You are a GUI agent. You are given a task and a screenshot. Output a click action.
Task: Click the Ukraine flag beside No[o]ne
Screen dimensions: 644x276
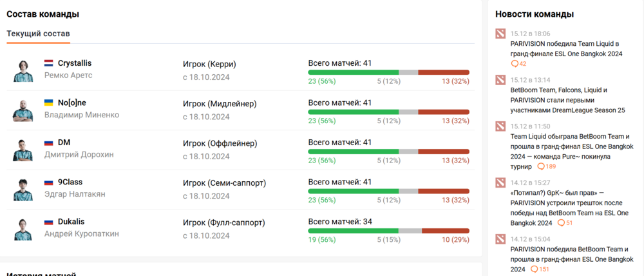[48, 103]
